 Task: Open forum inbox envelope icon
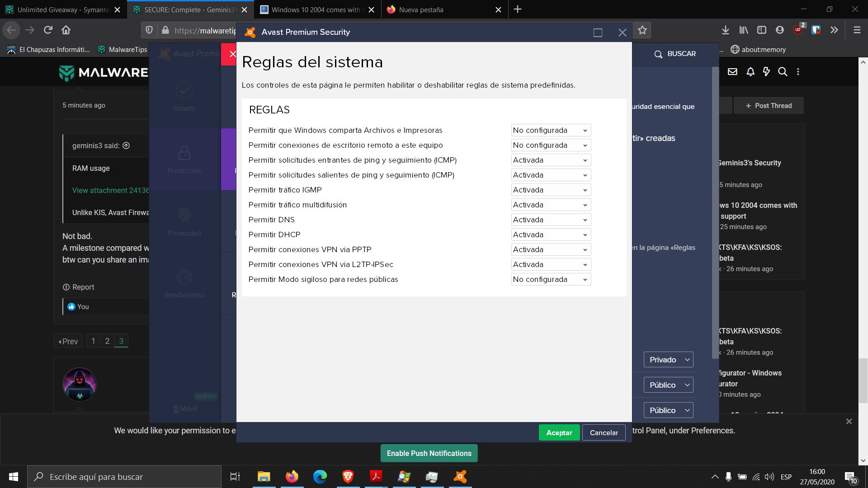732,71
